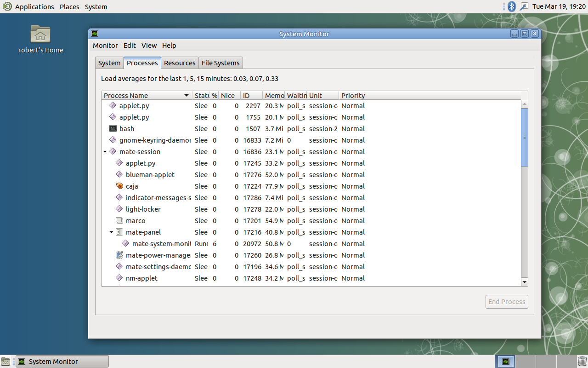Click the light-locker process name
Image resolution: width=588 pixels, height=368 pixels.
[x=143, y=209]
